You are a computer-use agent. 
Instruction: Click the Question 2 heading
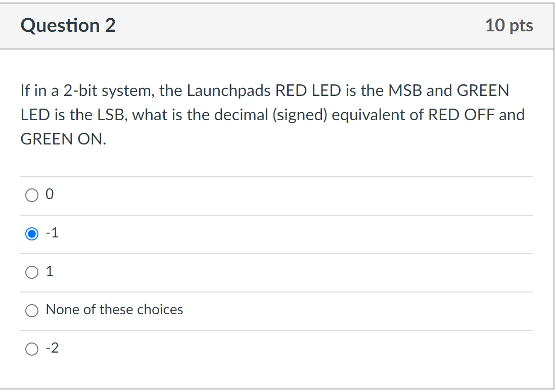(68, 25)
